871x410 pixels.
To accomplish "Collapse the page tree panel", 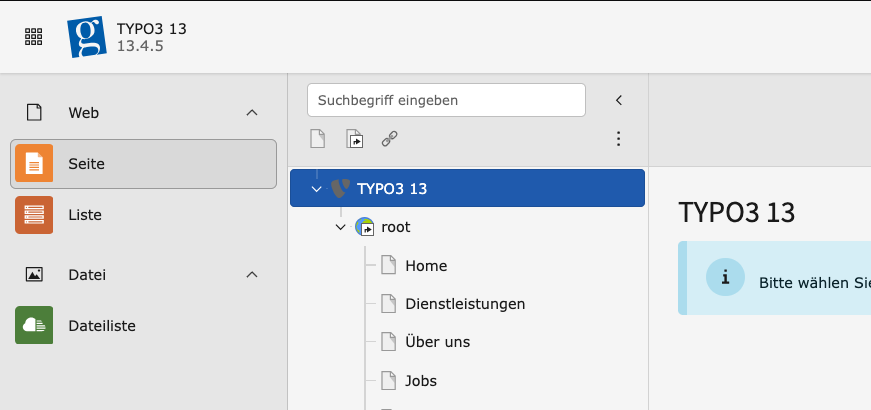I will tap(618, 100).
